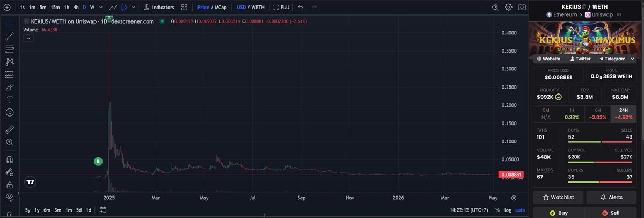Select the crosshair cursor tool
The height and width of the screenshot is (218, 644).
9,24
